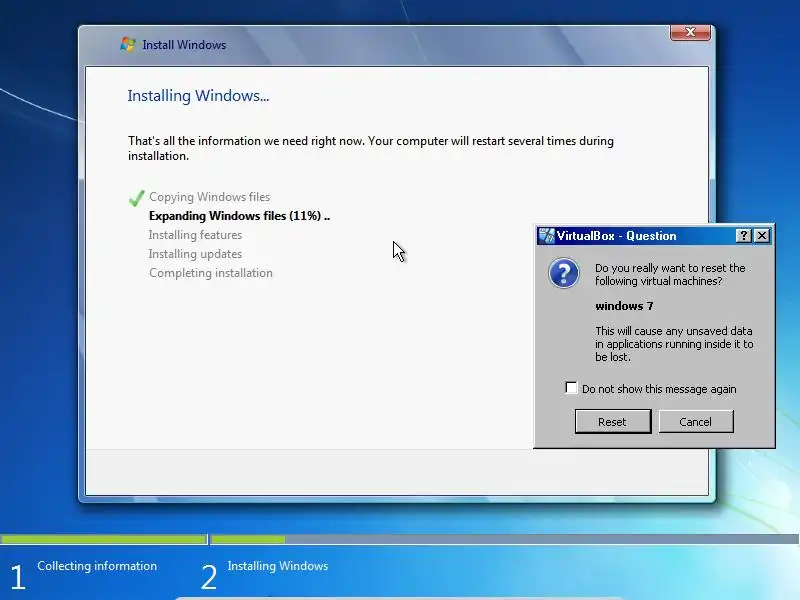Click the 'Collecting information' stage label
Screen dimensions: 800x600
click(x=97, y=566)
